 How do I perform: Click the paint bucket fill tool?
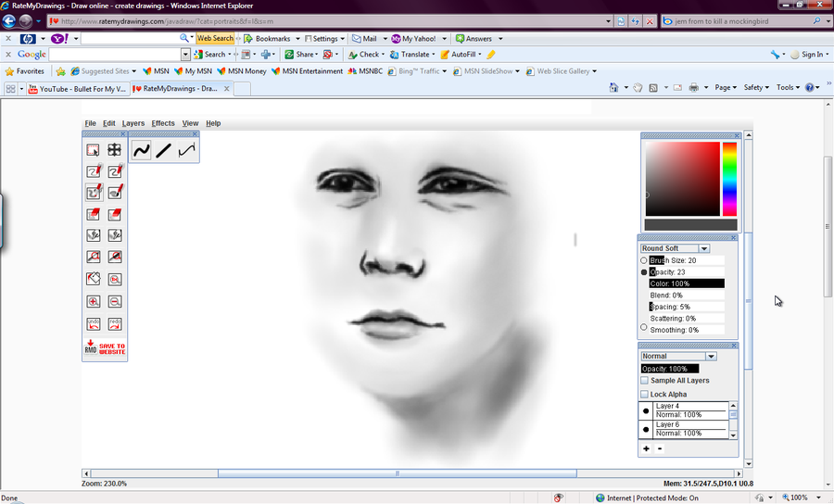[94, 279]
